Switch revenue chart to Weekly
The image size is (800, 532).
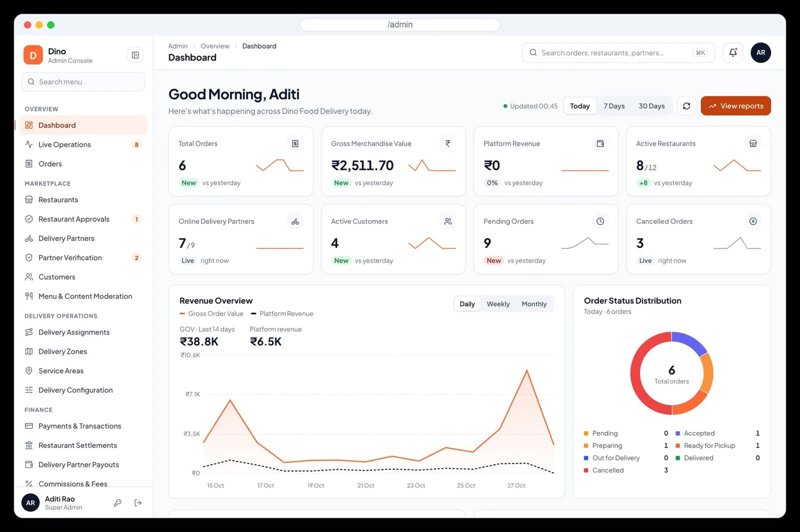click(x=498, y=304)
